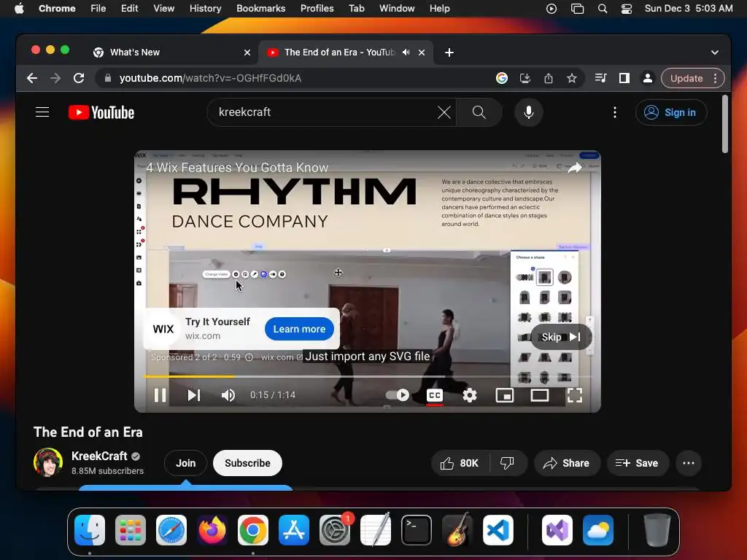The image size is (747, 560).
Task: Open the KreekCraft channel name link
Action: point(99,456)
